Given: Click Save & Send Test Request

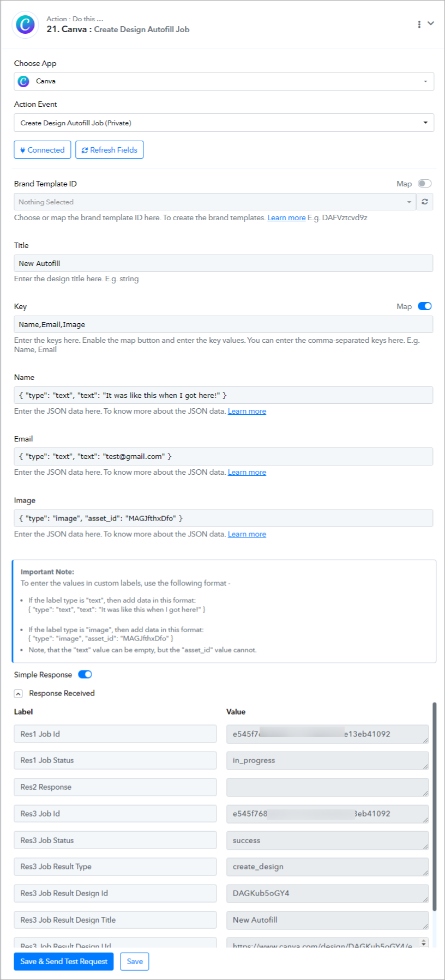Looking at the screenshot, I should (64, 961).
